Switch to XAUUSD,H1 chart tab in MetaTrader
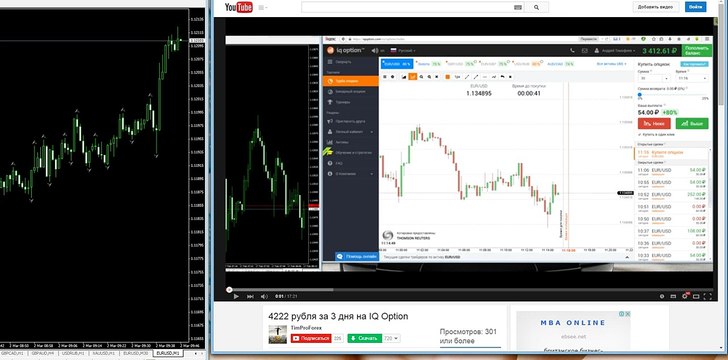Image resolution: width=728 pixels, height=360 pixels. (104, 353)
